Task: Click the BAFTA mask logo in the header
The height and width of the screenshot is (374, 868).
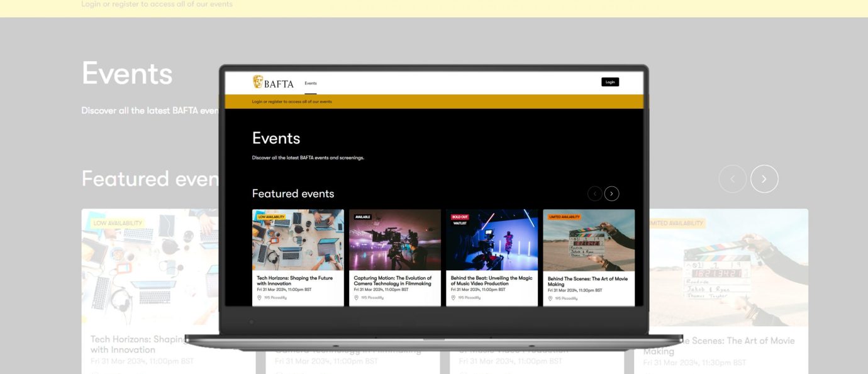Action: (x=258, y=82)
